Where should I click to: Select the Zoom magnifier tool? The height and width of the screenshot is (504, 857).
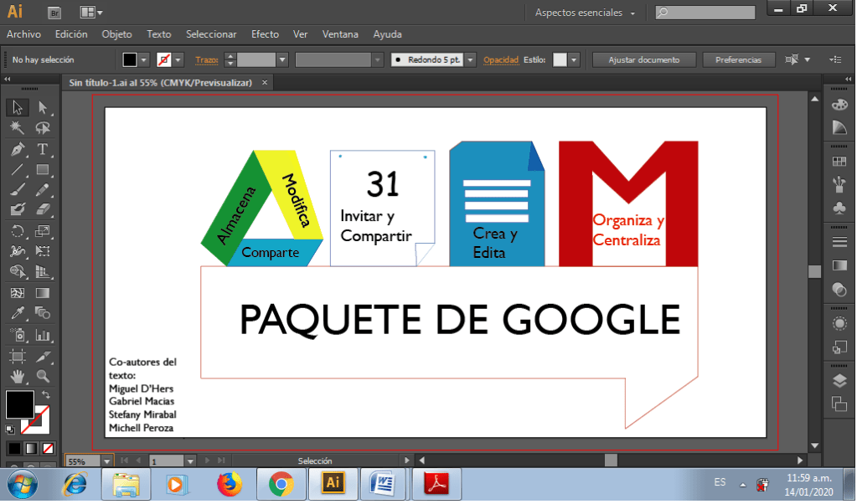(42, 376)
